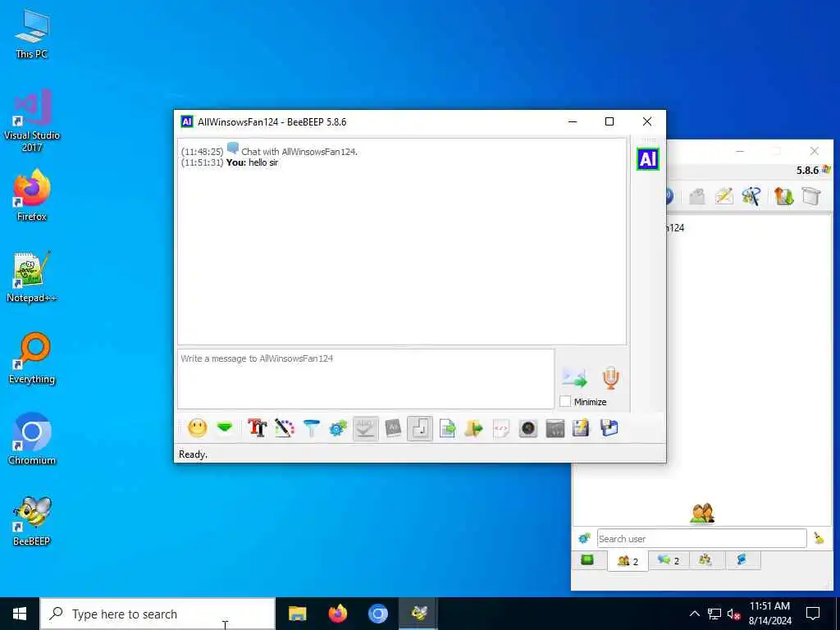The width and height of the screenshot is (840, 630).
Task: Click the AI user avatar in chat sidebar
Action: coord(648,159)
